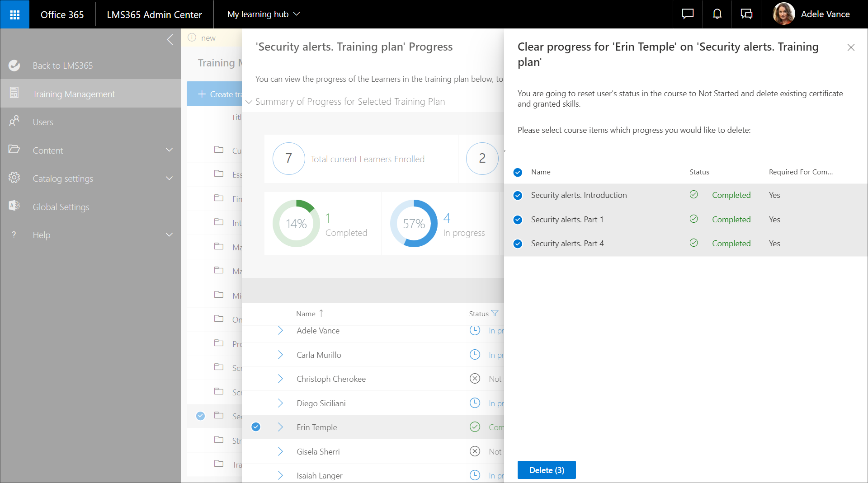Click the Global Settings translate icon

pos(14,206)
